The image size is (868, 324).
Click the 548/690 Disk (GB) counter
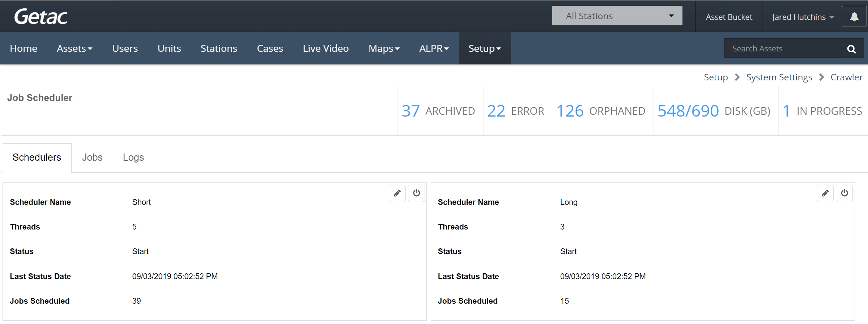click(x=714, y=111)
